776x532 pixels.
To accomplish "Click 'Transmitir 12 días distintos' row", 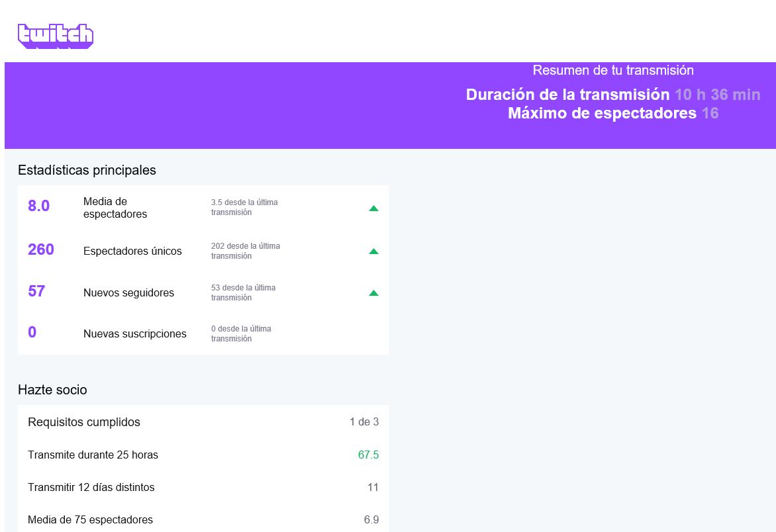I will point(203,488).
